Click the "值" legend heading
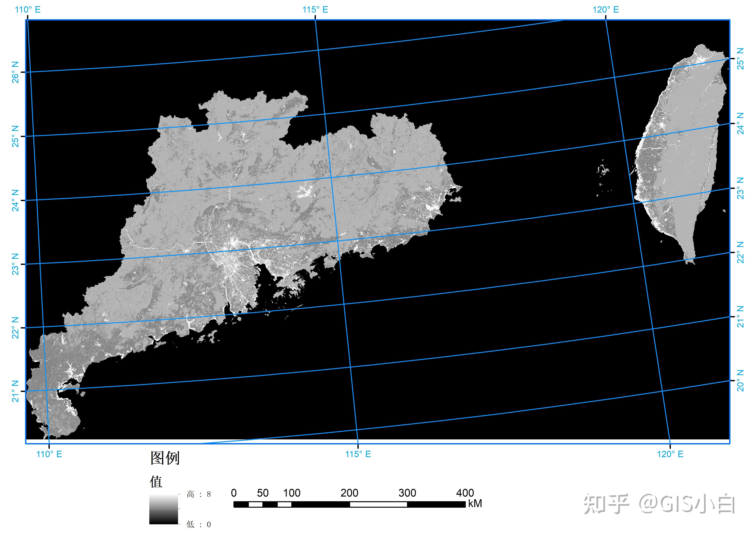This screenshot has height=534, width=756. (156, 482)
